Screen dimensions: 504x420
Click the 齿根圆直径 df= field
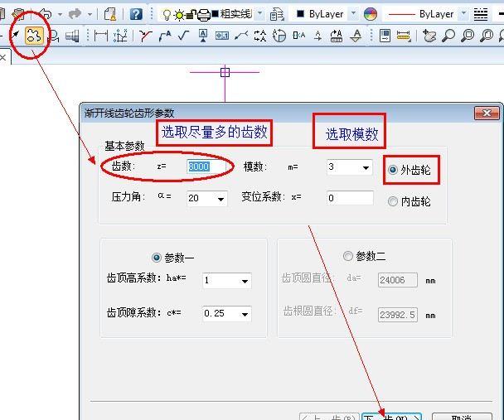pos(398,315)
